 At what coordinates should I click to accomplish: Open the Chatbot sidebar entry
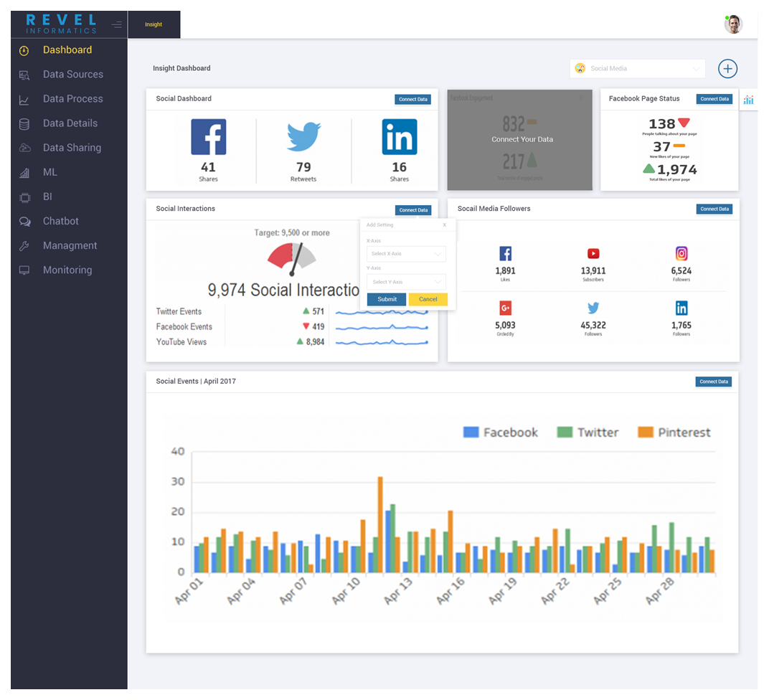pyautogui.click(x=61, y=222)
